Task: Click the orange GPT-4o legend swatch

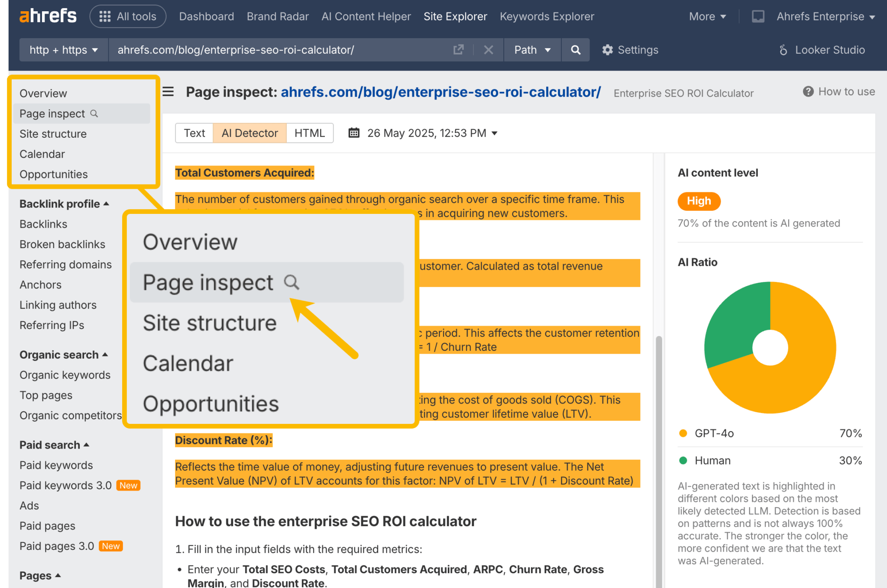Action: (683, 433)
